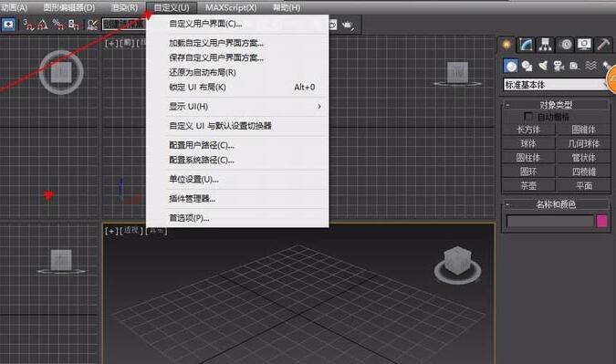Toggle the Percent Snap toolbar icon
The height and width of the screenshot is (364, 616).
58,26
